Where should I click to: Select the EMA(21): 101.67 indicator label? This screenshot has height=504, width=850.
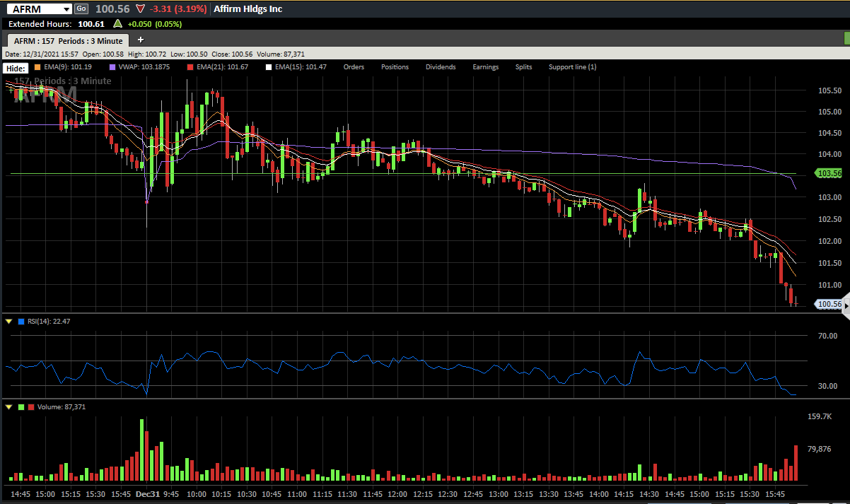click(x=223, y=67)
